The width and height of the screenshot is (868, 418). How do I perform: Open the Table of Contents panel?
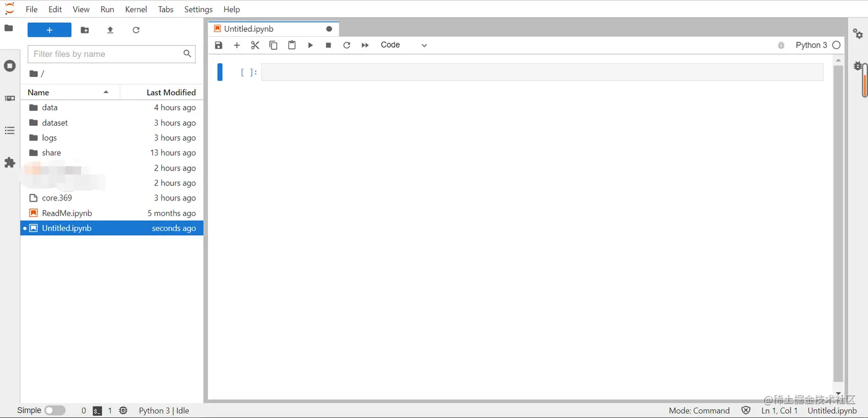(x=10, y=130)
